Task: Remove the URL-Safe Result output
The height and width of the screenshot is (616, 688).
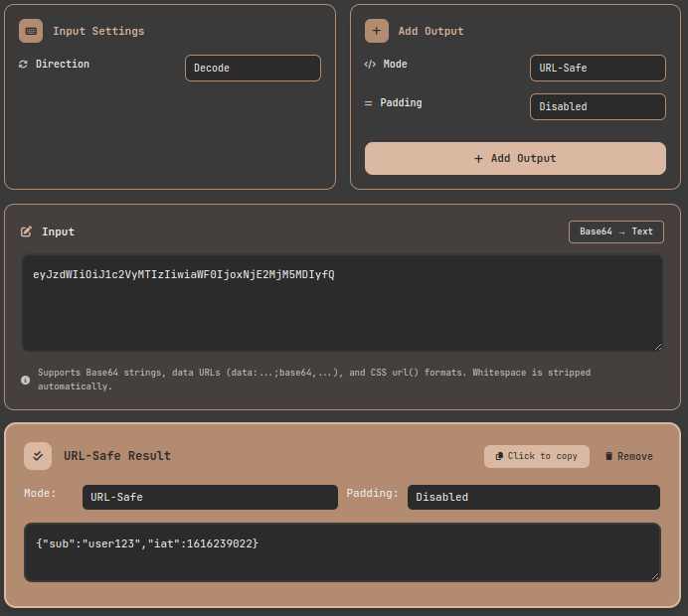Action: point(629,456)
